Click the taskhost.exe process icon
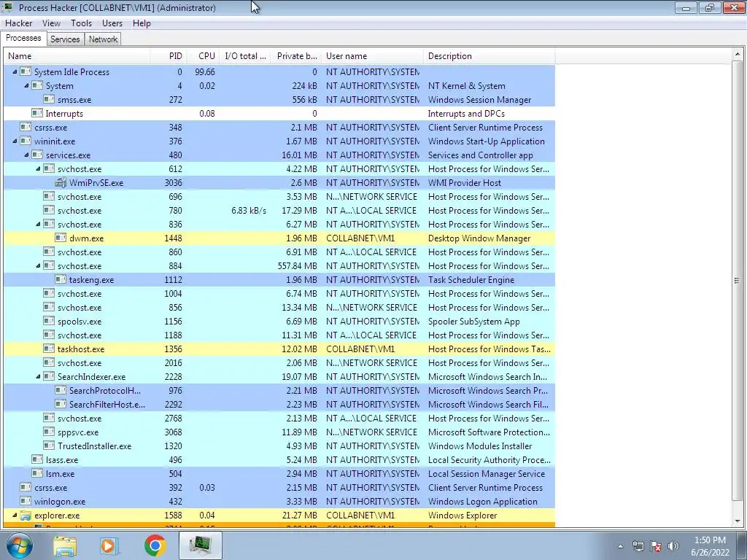The height and width of the screenshot is (560, 747). point(49,349)
